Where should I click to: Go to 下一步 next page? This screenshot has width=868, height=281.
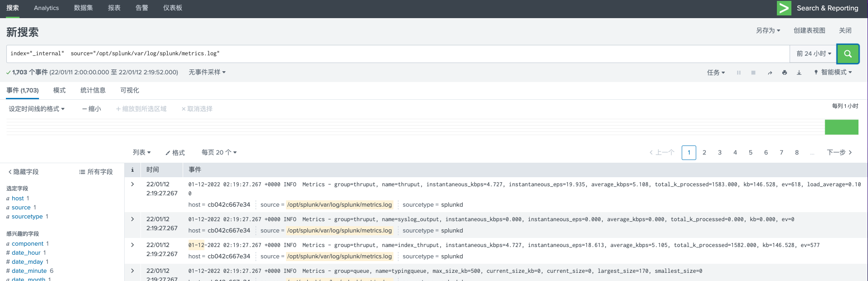point(839,152)
